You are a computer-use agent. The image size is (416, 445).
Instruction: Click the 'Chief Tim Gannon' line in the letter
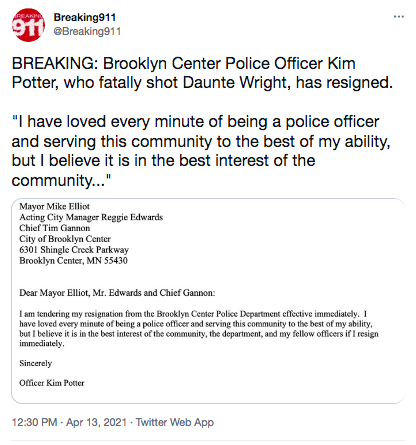click(55, 228)
